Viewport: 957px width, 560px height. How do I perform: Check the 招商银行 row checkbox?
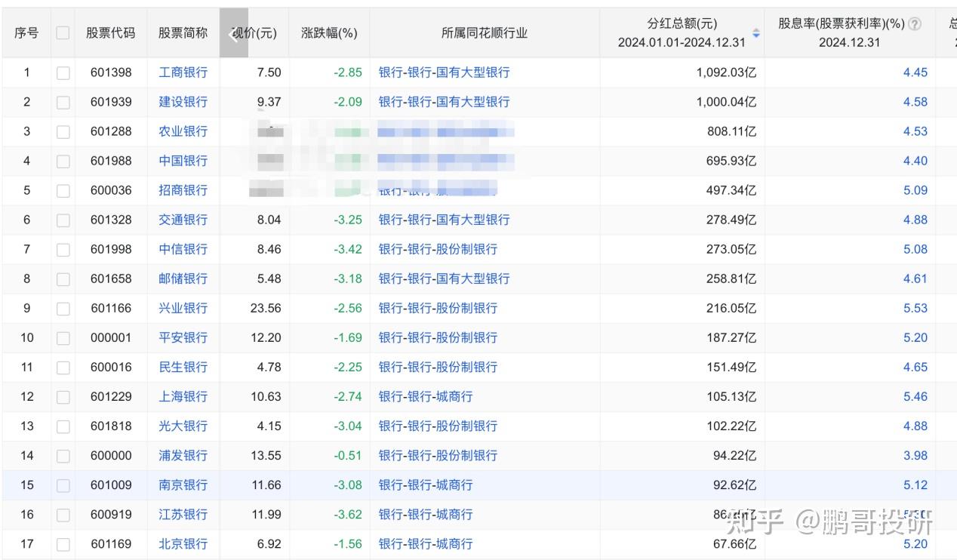coord(63,190)
